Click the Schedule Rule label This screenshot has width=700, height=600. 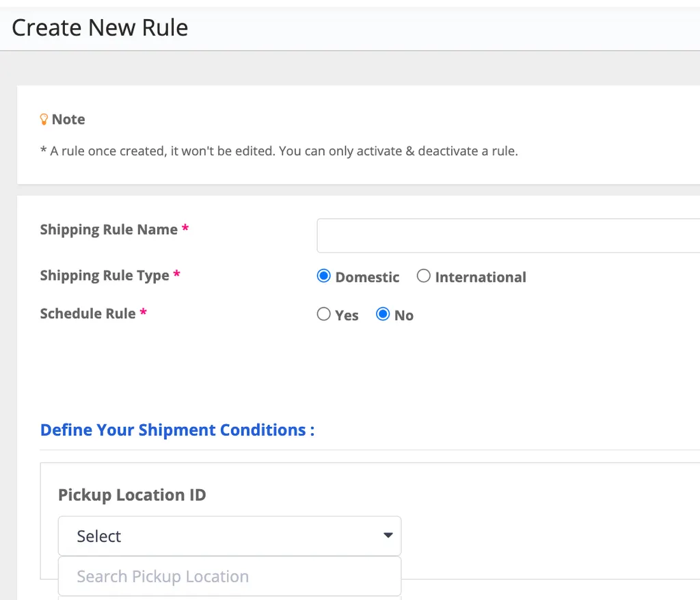click(x=87, y=314)
